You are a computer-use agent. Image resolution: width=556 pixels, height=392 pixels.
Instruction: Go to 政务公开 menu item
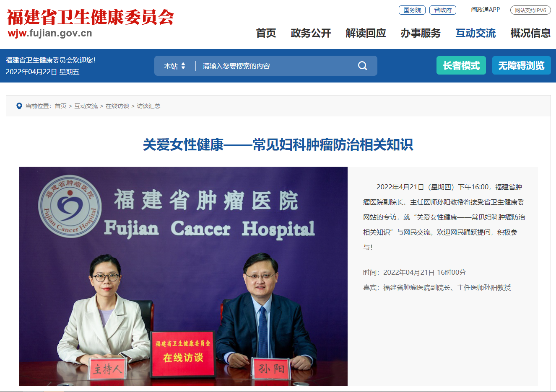pos(311,33)
